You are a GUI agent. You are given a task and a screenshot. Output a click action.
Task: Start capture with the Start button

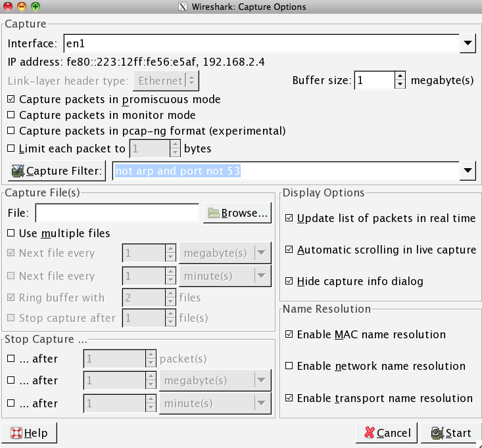click(451, 433)
